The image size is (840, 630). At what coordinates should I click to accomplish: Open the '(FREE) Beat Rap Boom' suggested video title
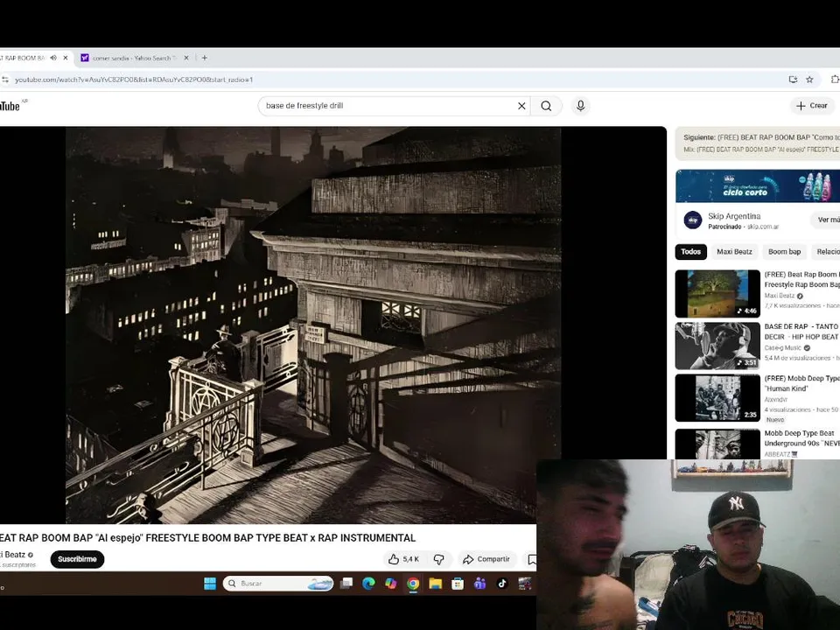(x=802, y=280)
